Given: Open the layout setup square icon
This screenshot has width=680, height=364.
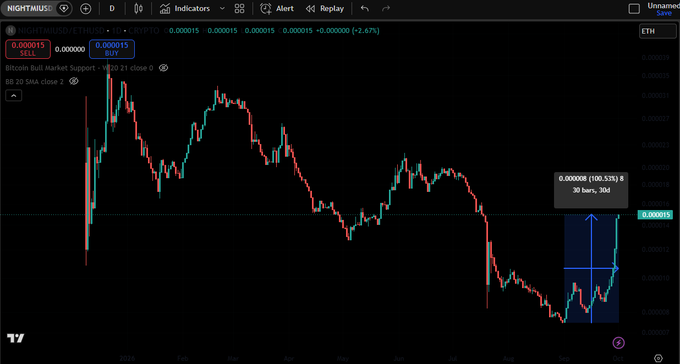Looking at the screenshot, I should 634,8.
